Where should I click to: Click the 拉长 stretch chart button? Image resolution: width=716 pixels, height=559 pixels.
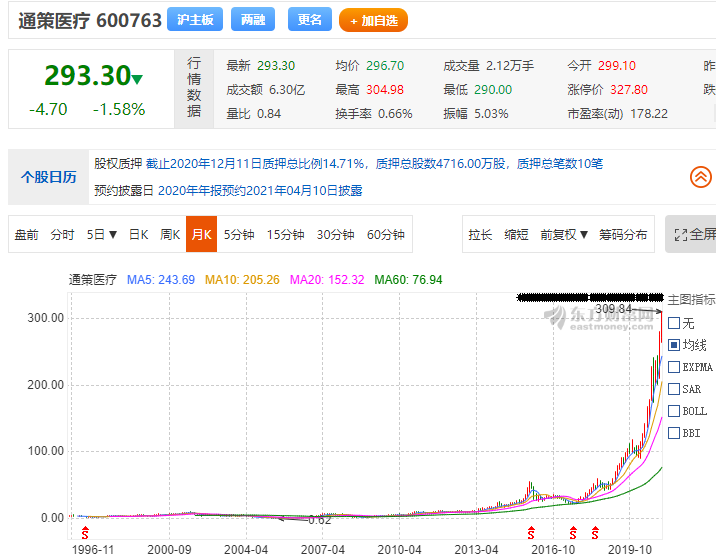[480, 235]
